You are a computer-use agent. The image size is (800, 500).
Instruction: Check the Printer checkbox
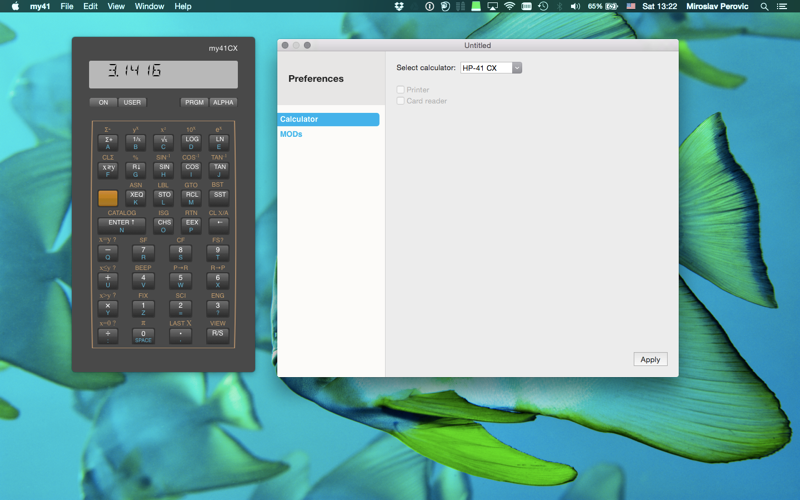pyautogui.click(x=401, y=90)
